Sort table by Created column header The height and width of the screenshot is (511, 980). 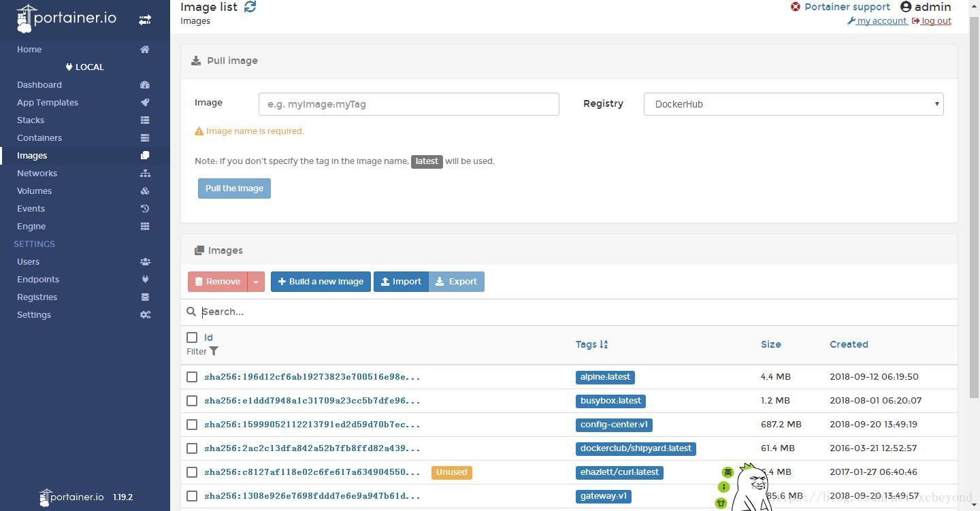[x=849, y=344]
